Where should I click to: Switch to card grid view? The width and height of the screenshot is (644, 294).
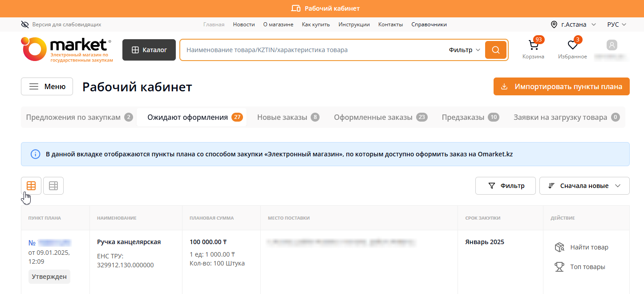(x=31, y=186)
